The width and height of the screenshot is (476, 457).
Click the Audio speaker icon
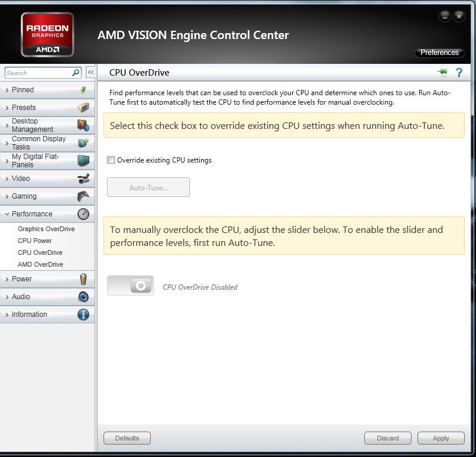pos(83,296)
